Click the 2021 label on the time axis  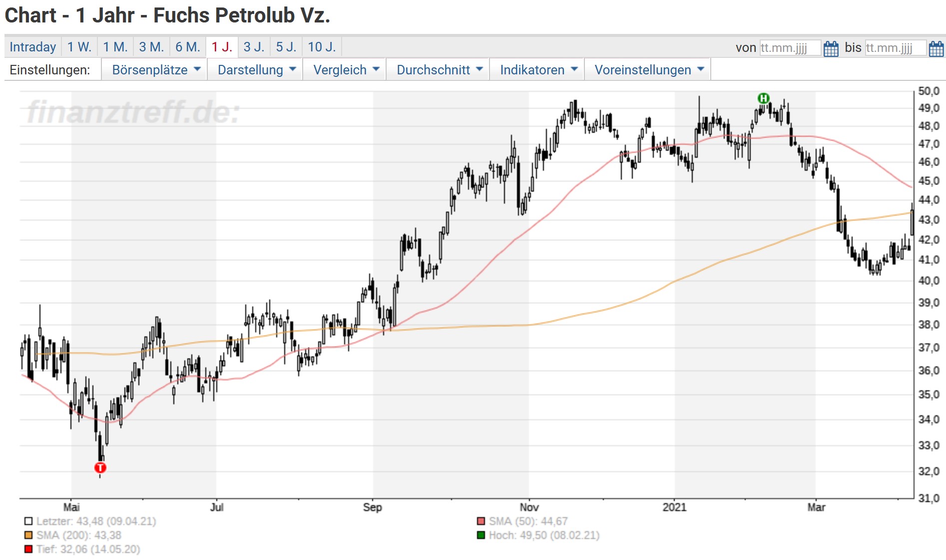click(x=675, y=507)
